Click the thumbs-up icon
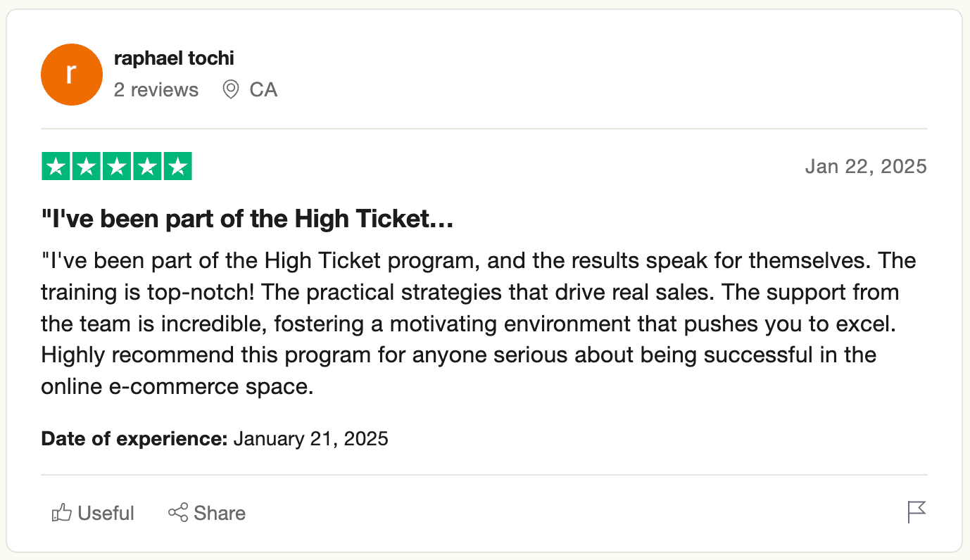Viewport: 970px width, 560px height. pos(62,514)
